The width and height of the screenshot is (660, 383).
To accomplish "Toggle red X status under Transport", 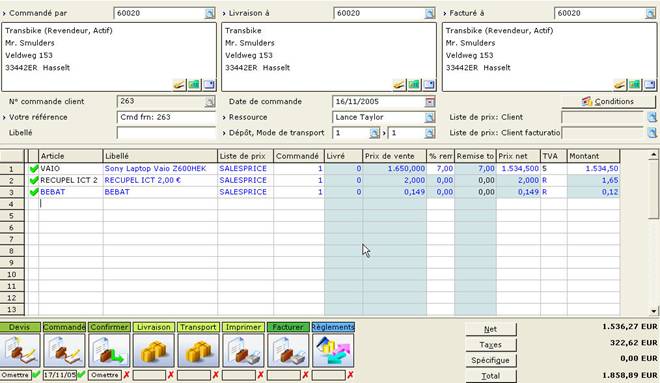I will coord(216,375).
